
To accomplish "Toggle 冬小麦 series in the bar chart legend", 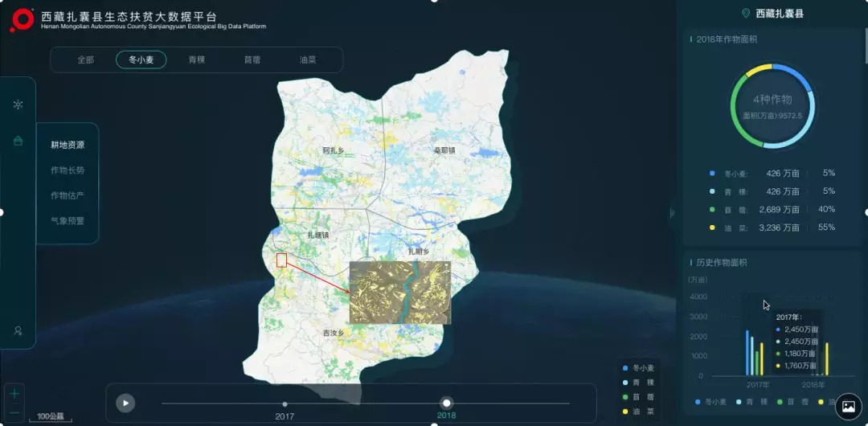I will coord(710,401).
